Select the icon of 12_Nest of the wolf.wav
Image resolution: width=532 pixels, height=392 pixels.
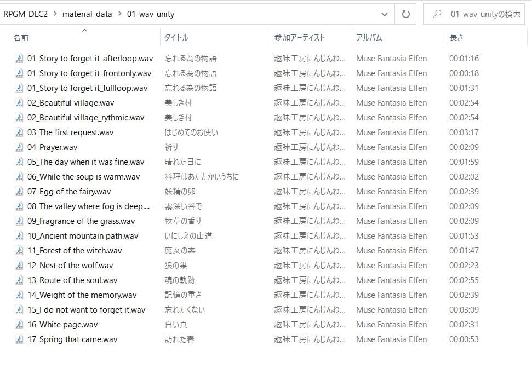pos(19,266)
